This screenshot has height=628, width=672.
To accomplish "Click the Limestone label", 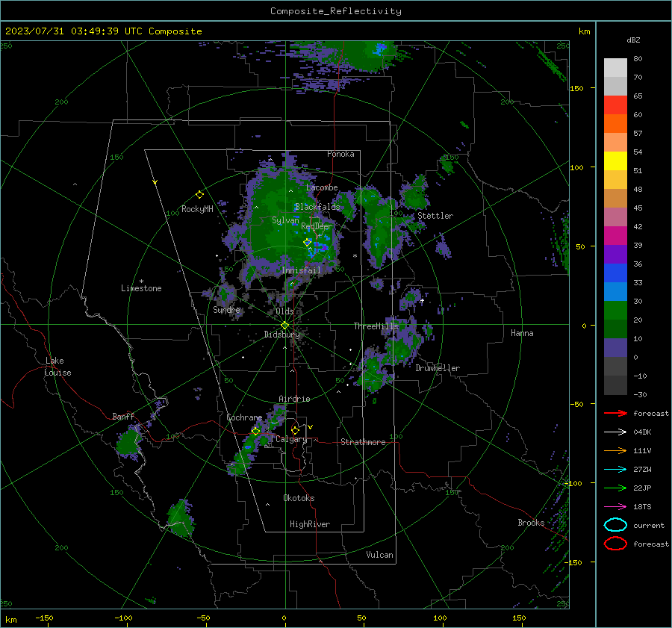I will pos(141,288).
